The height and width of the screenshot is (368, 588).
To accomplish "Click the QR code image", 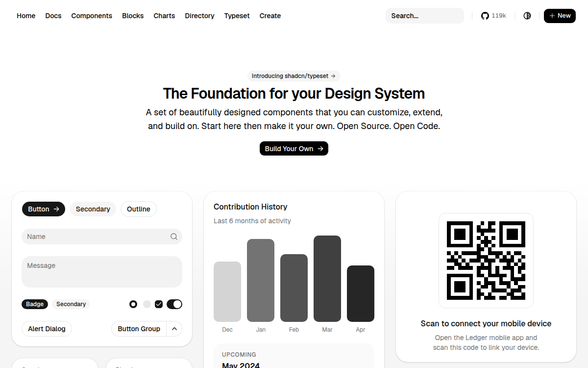I will click(486, 261).
